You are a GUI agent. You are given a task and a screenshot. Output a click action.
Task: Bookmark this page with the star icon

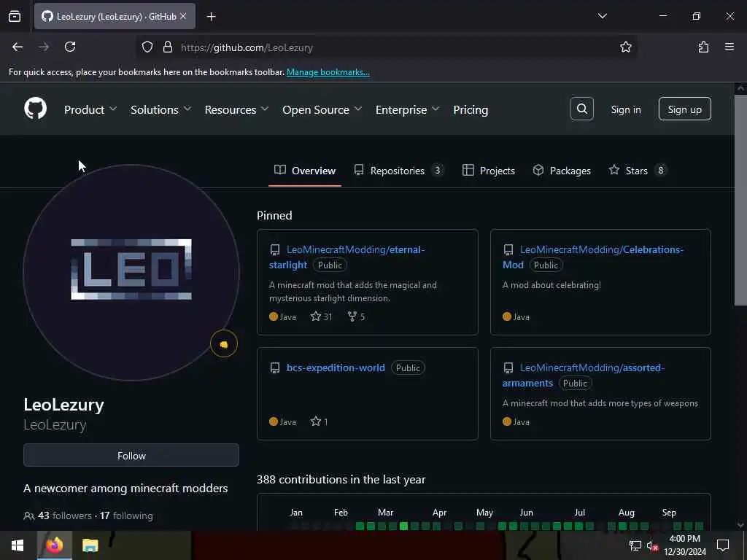pos(625,47)
